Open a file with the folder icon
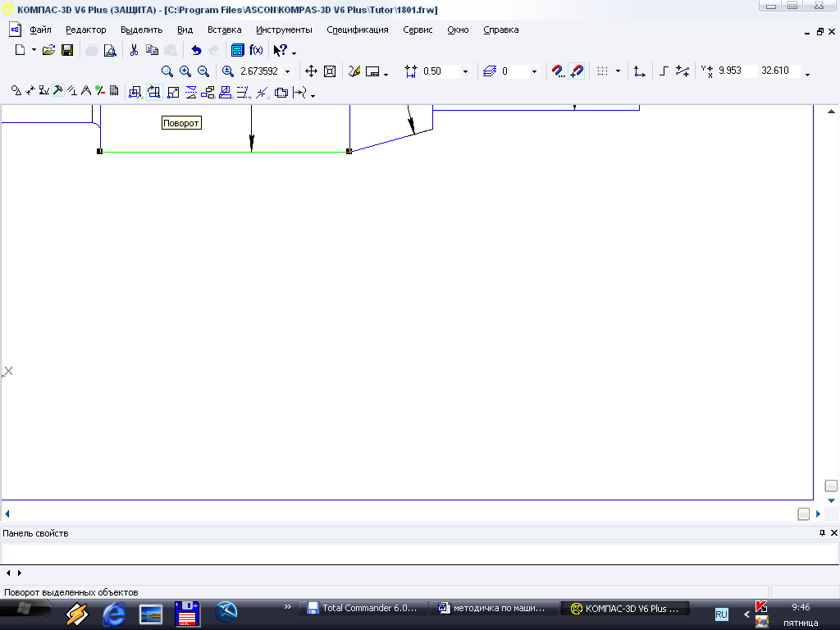Screen dimensions: 840x630 coord(48,50)
